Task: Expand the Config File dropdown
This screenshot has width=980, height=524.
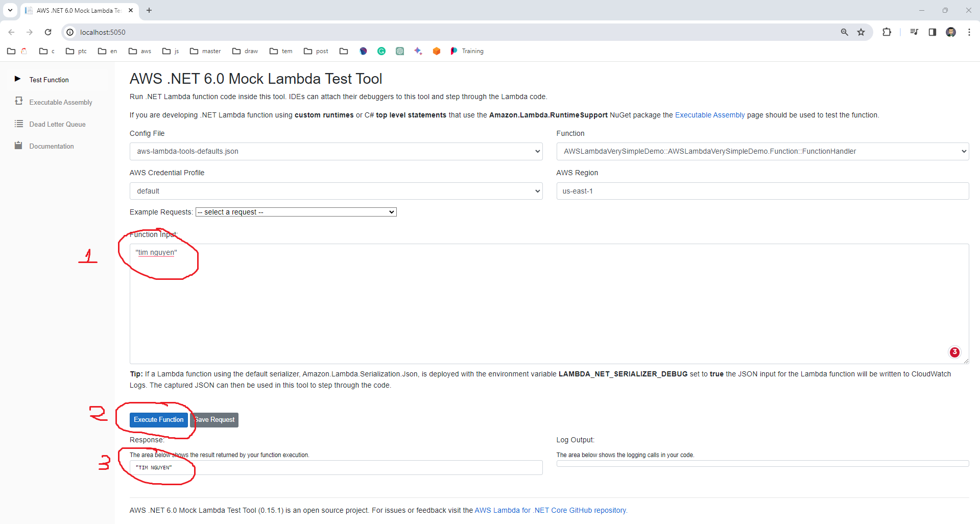Action: click(336, 151)
